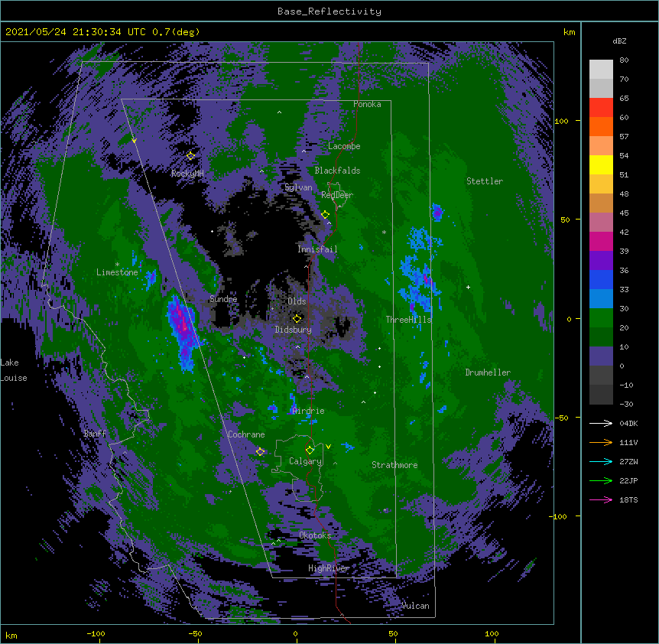Select the Strathmore label
Image resolution: width=659 pixels, height=644 pixels.
click(x=394, y=465)
